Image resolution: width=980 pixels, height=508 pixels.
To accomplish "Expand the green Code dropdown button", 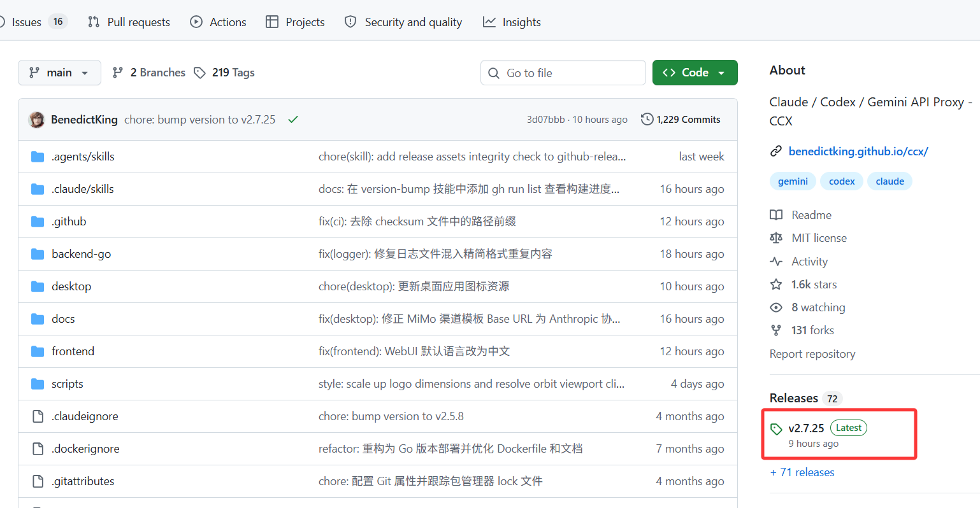I will [x=695, y=73].
